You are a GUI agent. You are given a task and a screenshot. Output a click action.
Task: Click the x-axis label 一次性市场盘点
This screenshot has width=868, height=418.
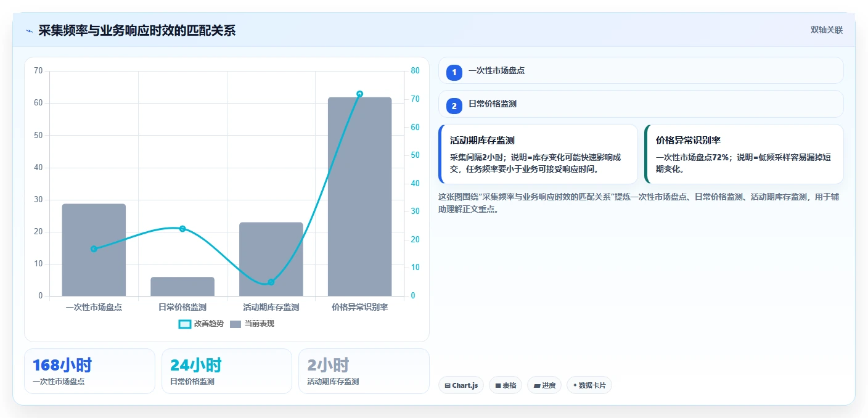[x=94, y=307]
